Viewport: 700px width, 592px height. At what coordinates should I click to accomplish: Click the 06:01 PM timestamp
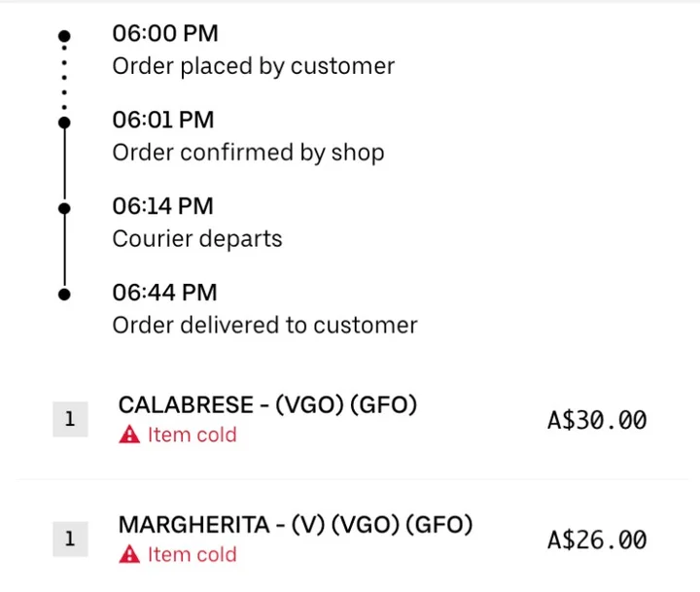pos(163,121)
